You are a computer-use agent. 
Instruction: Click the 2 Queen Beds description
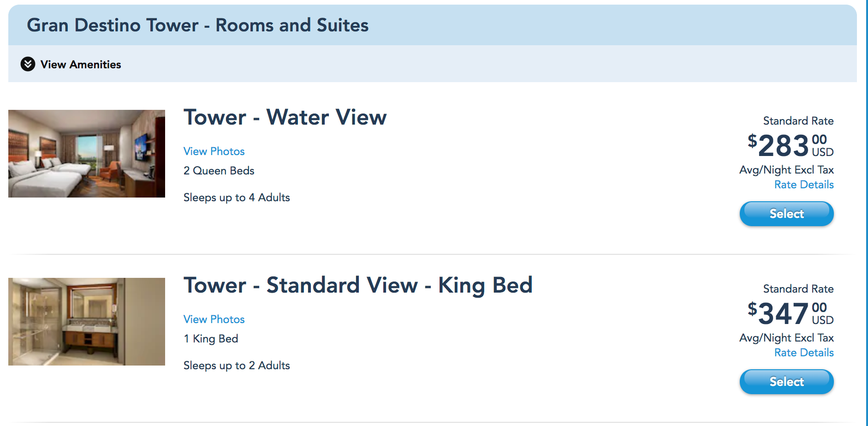pyautogui.click(x=219, y=171)
